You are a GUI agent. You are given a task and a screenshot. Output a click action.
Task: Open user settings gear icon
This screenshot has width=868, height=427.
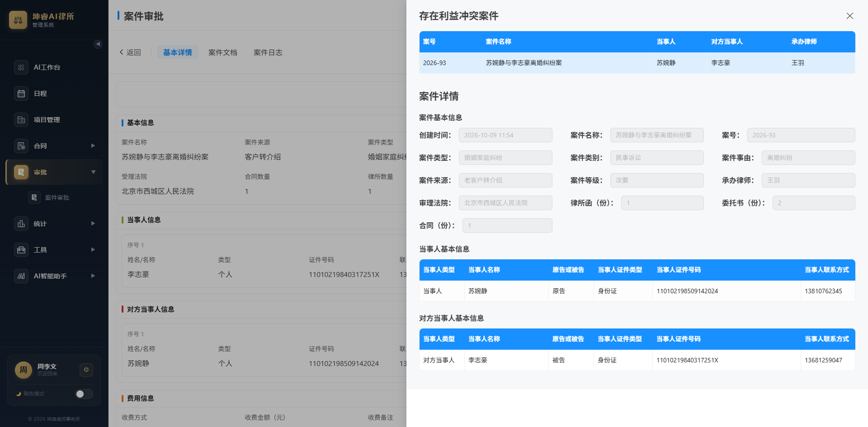86,370
